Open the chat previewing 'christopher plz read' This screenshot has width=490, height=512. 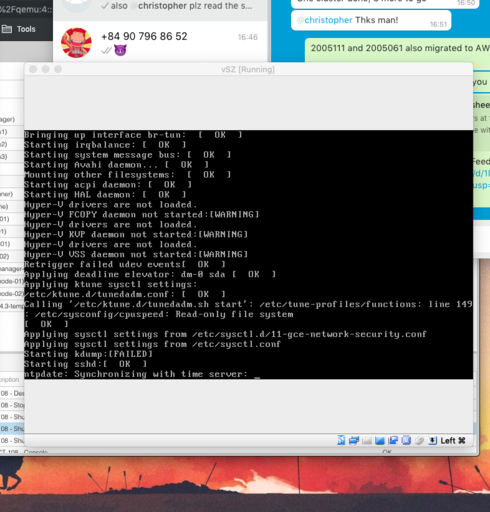[x=160, y=8]
